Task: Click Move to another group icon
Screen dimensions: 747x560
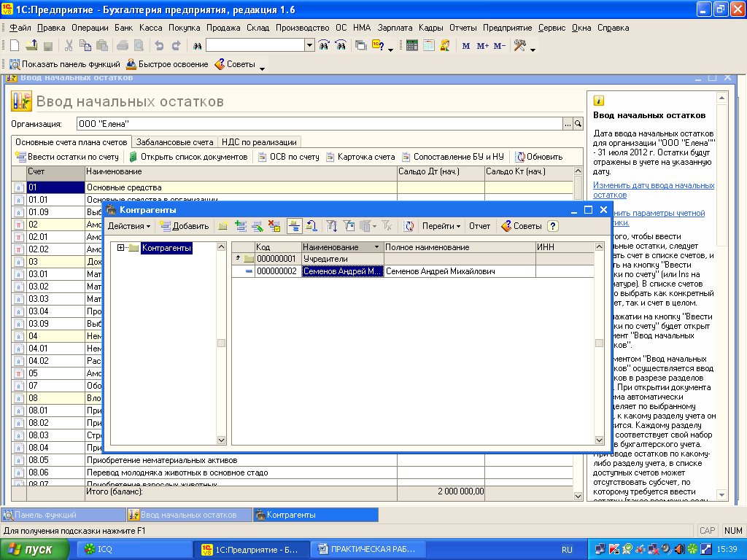Action: point(311,226)
